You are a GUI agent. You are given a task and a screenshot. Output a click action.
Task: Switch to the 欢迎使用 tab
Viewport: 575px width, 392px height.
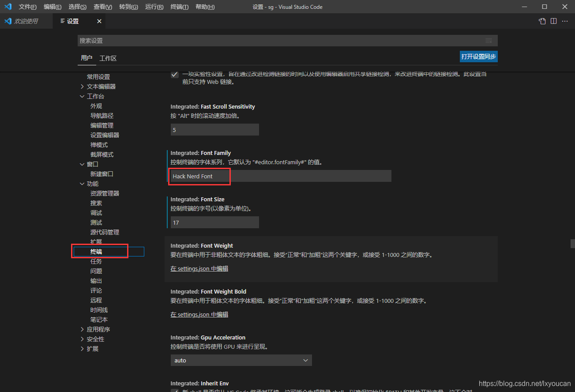pos(26,21)
